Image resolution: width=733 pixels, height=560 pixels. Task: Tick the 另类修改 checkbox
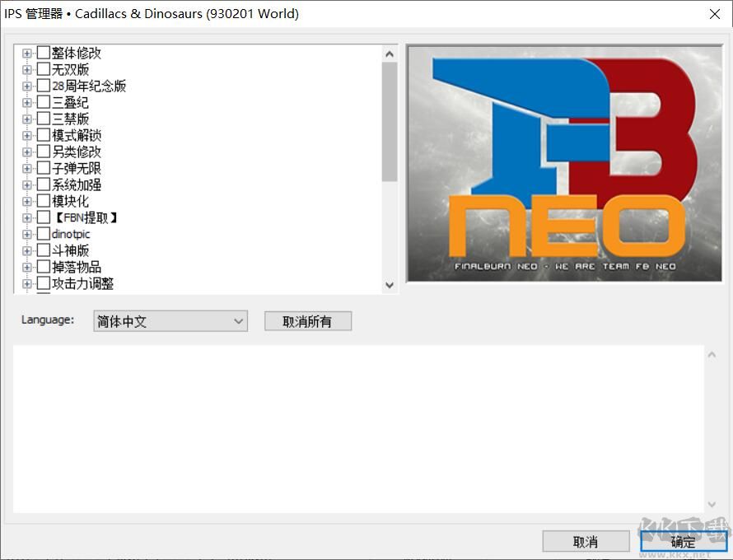click(x=44, y=152)
